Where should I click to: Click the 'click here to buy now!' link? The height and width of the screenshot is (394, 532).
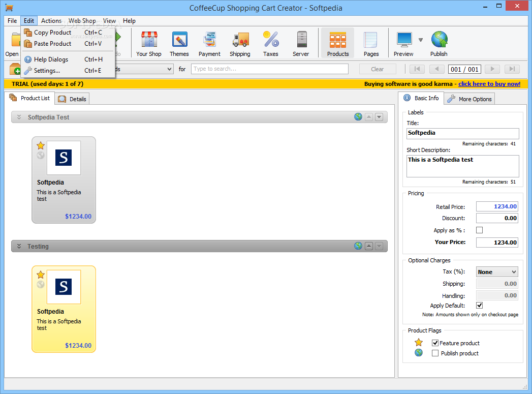click(489, 84)
